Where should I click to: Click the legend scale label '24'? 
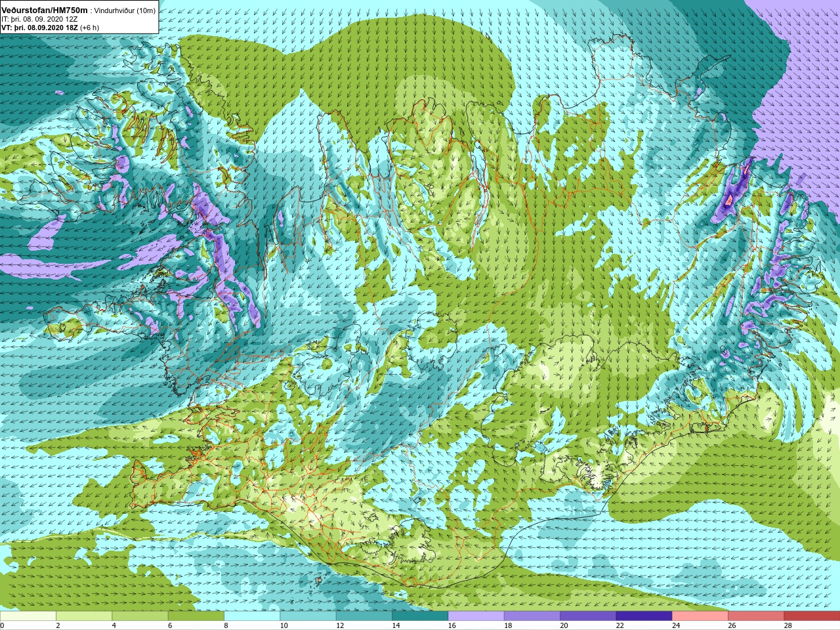pyautogui.click(x=676, y=625)
